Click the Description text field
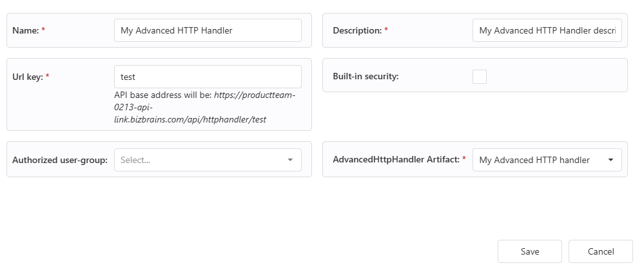The width and height of the screenshot is (644, 272). click(x=547, y=30)
